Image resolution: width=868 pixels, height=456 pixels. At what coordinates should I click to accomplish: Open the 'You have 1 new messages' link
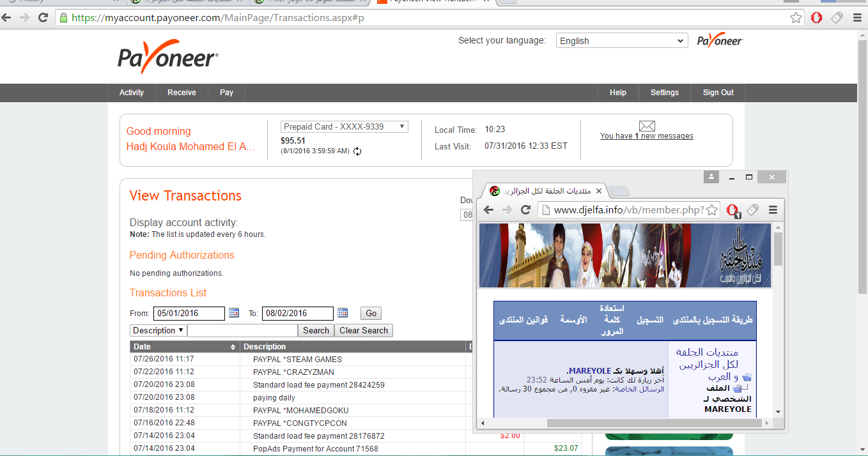[647, 136]
